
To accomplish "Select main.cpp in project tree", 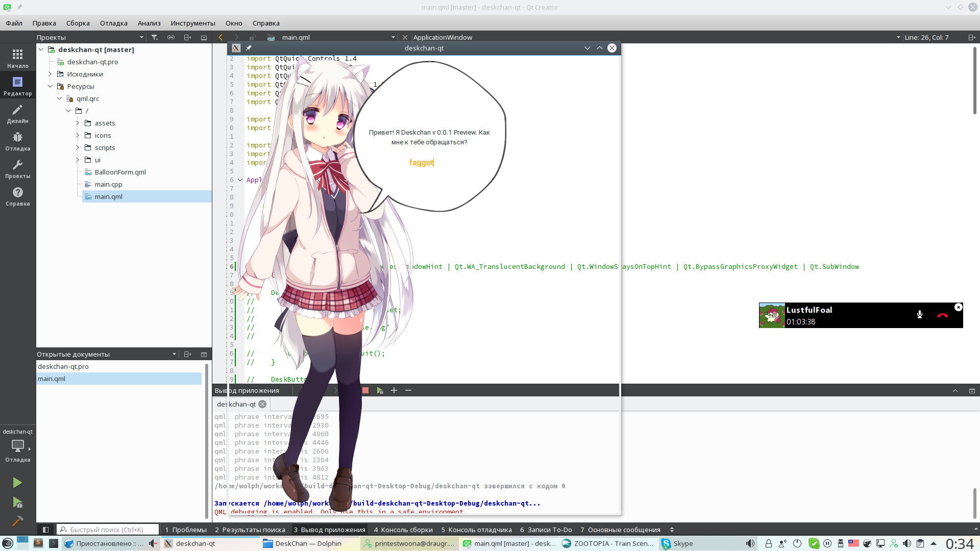I will click(108, 184).
